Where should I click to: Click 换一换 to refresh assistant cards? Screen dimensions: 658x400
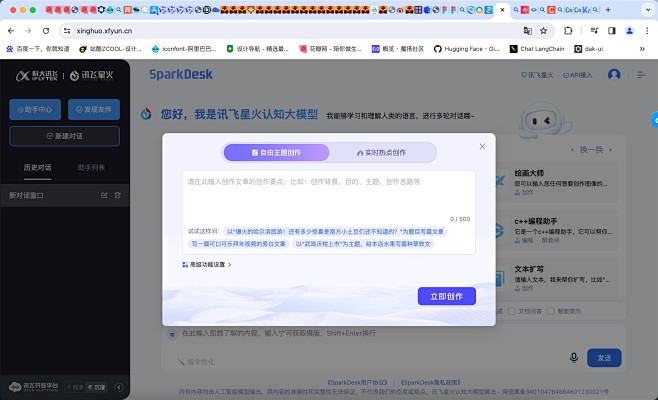pyautogui.click(x=591, y=150)
